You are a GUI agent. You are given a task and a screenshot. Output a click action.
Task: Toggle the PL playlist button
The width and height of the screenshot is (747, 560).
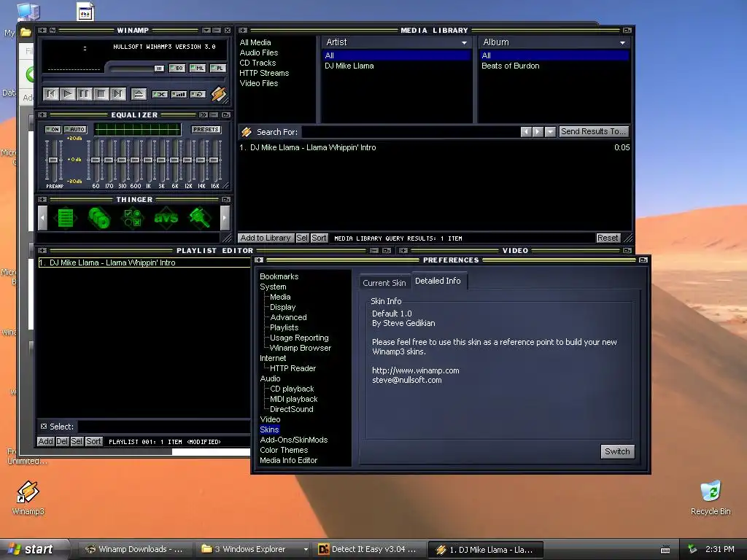pyautogui.click(x=217, y=68)
